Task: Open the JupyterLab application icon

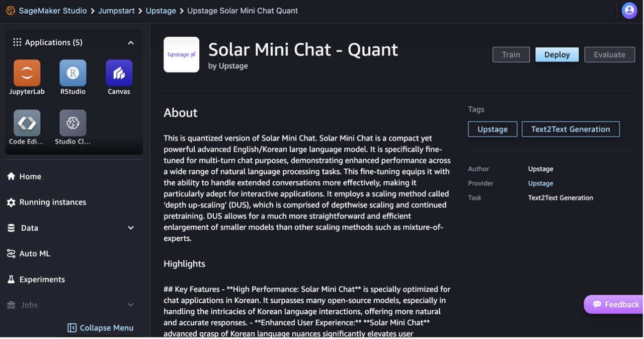Action: [27, 73]
